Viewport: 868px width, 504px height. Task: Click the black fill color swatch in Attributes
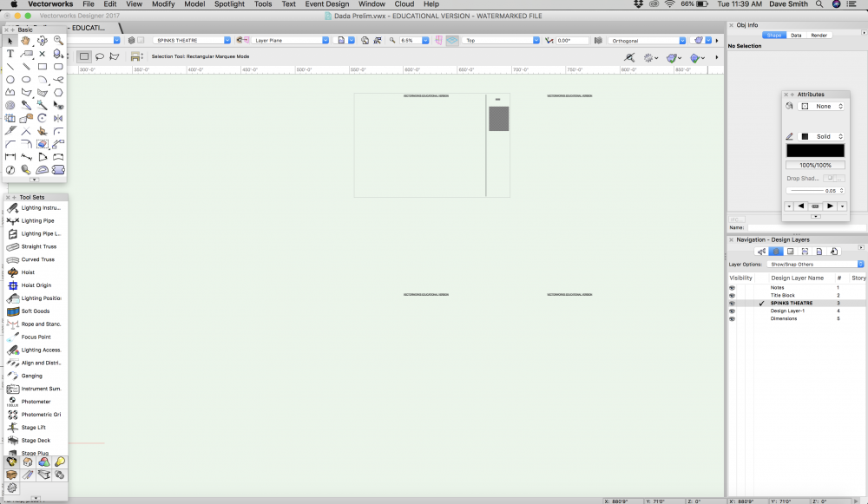point(814,149)
